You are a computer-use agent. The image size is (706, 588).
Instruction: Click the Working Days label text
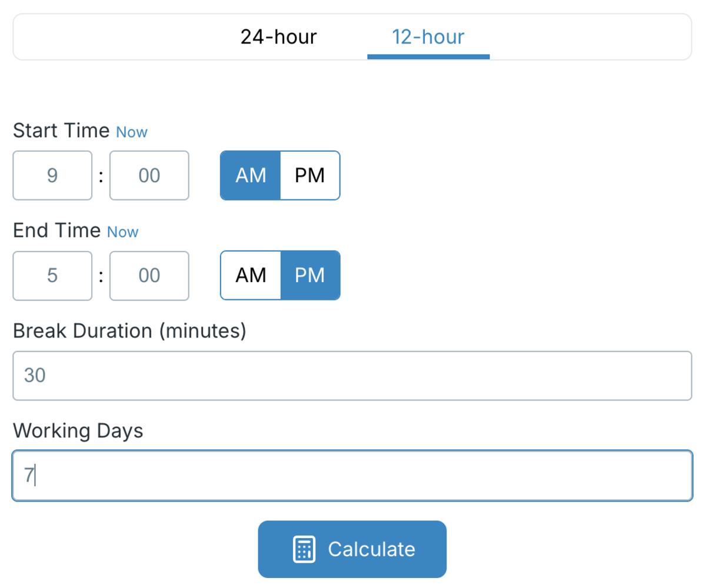tap(78, 431)
